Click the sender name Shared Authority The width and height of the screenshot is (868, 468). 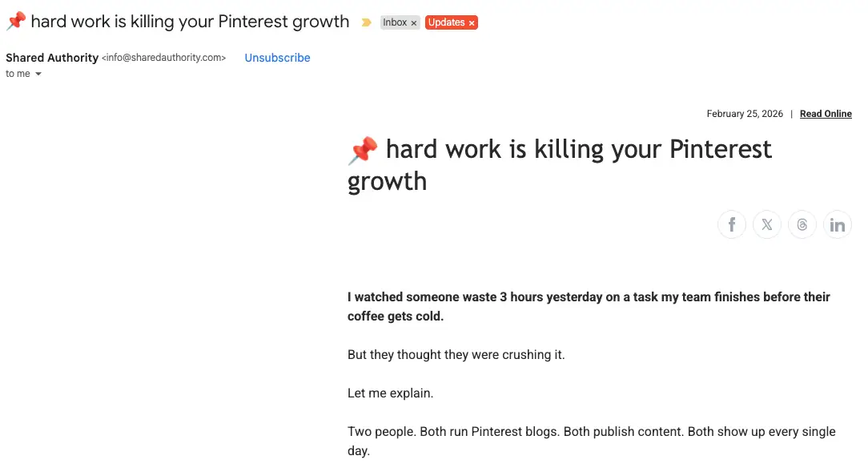tap(52, 58)
